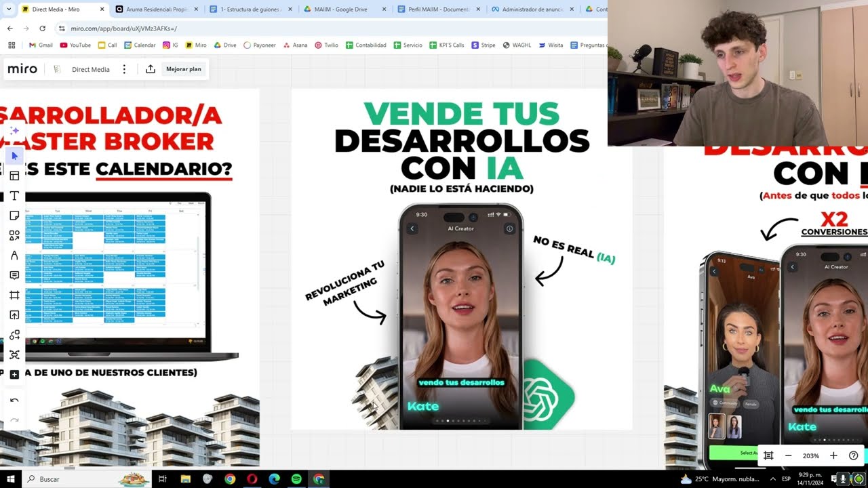Open the Twilio bookmark

point(326,45)
